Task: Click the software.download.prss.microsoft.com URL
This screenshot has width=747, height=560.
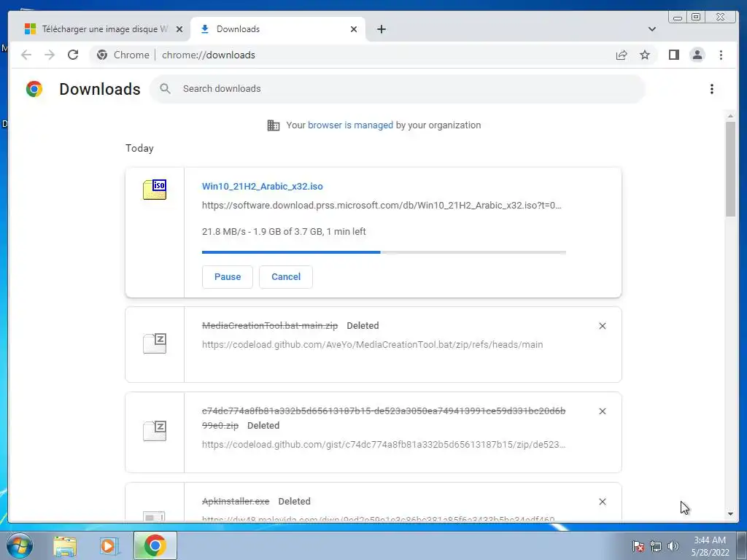Action: (x=382, y=205)
